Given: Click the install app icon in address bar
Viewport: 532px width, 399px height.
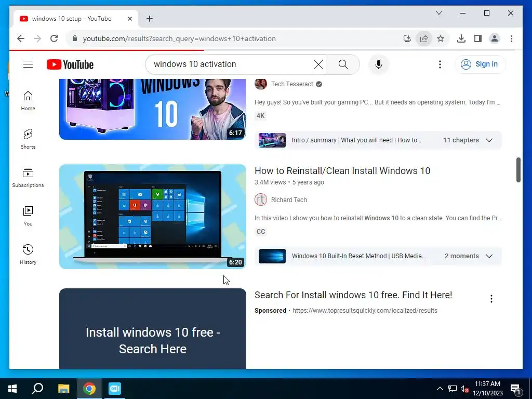Looking at the screenshot, I should pyautogui.click(x=407, y=38).
